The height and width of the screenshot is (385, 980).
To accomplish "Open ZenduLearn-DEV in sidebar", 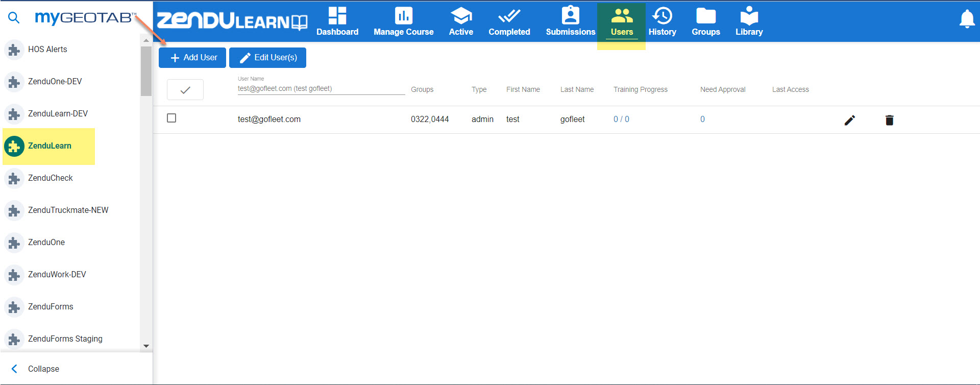I will point(58,114).
